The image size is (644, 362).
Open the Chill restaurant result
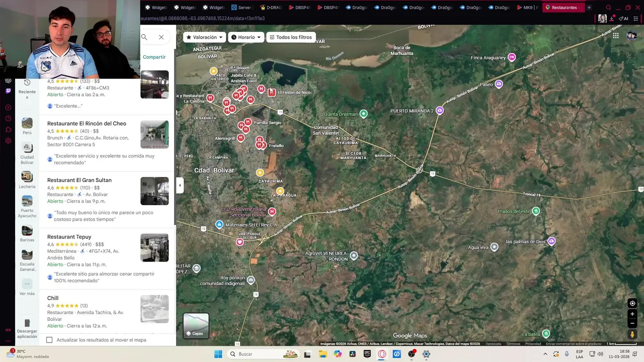click(53, 298)
